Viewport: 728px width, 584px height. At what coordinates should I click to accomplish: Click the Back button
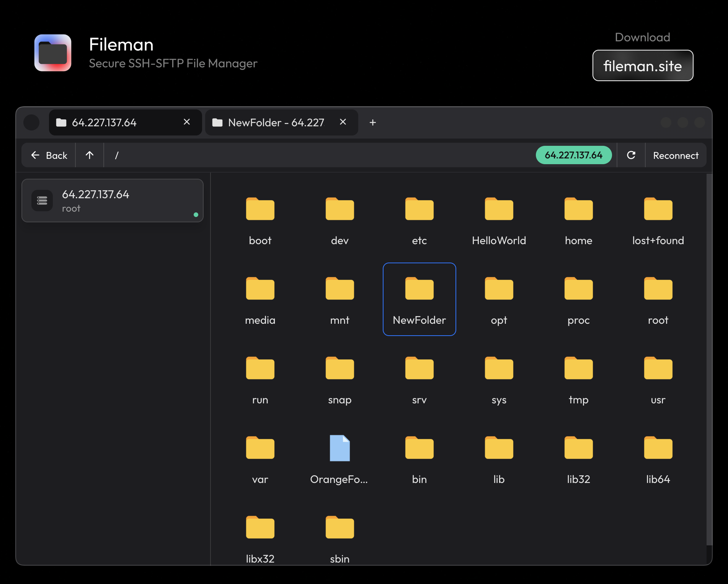49,155
